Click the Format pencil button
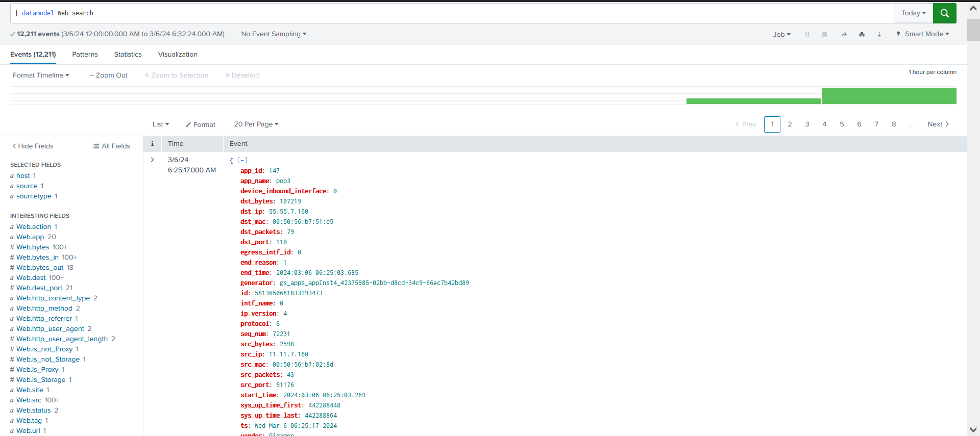Viewport: 980px width, 436px height. [200, 124]
